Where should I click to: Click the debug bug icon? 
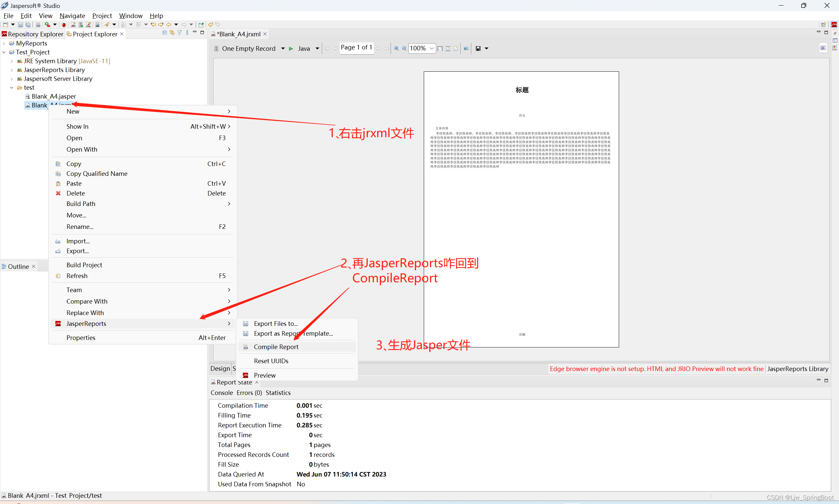64,25
